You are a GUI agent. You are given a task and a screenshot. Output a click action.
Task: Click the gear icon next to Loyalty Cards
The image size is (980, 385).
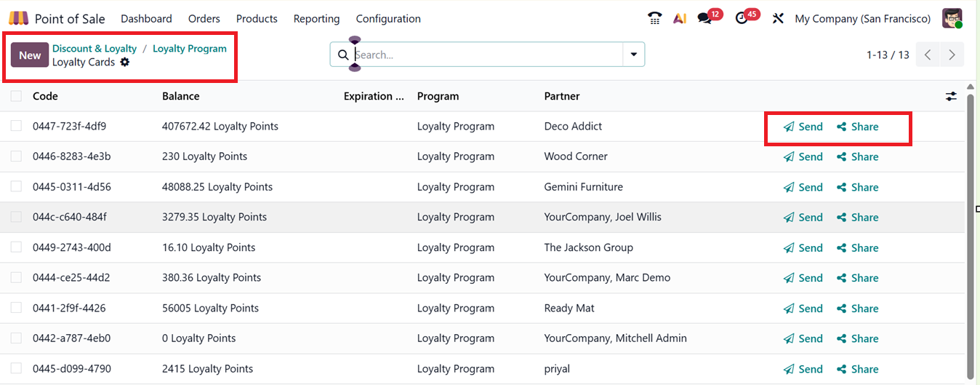[125, 63]
